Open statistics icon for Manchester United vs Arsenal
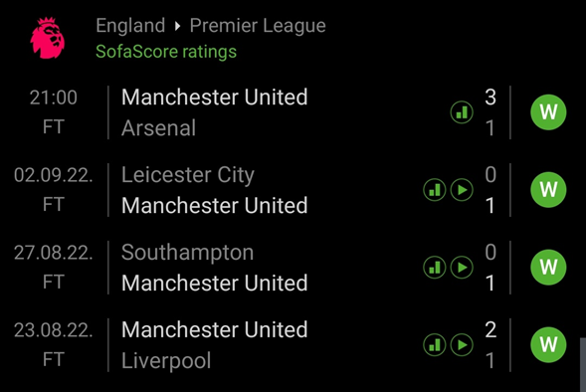 (x=462, y=112)
